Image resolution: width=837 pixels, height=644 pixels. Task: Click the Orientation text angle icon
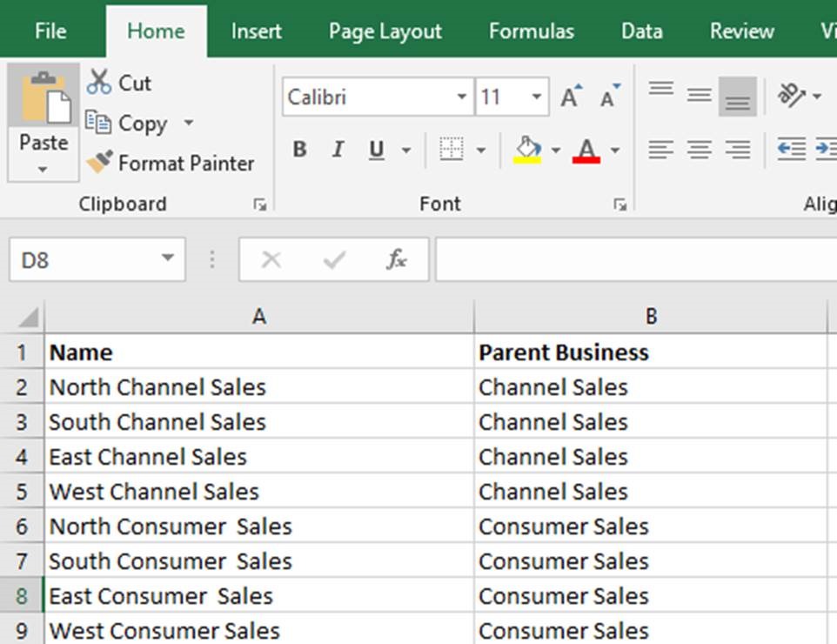point(792,97)
